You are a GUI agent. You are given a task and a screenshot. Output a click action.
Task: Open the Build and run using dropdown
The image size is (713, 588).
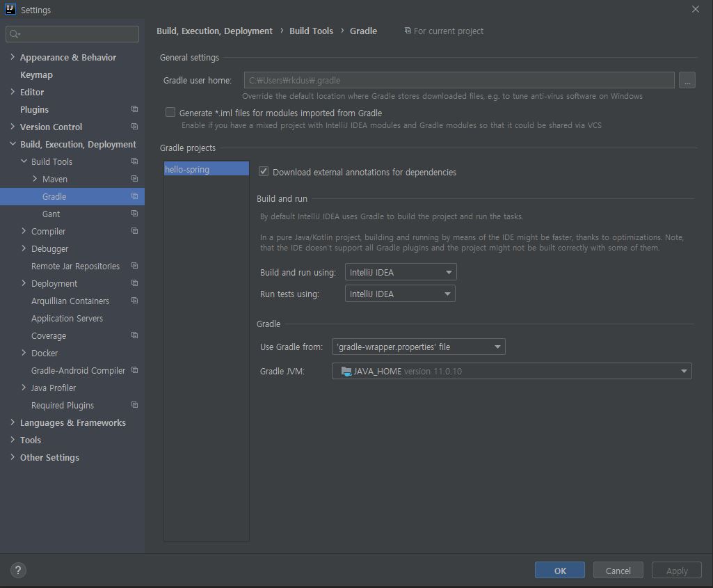(x=401, y=273)
